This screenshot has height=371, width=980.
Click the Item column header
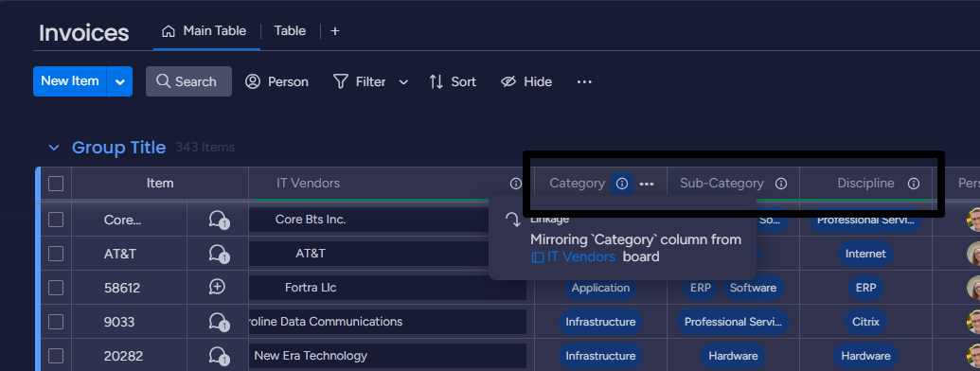(x=160, y=184)
